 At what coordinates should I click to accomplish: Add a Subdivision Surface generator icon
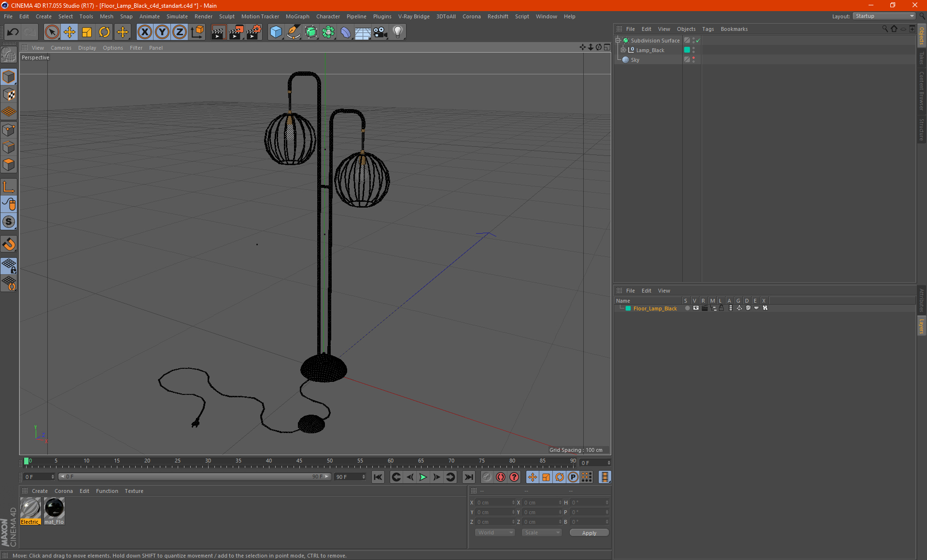coord(311,32)
